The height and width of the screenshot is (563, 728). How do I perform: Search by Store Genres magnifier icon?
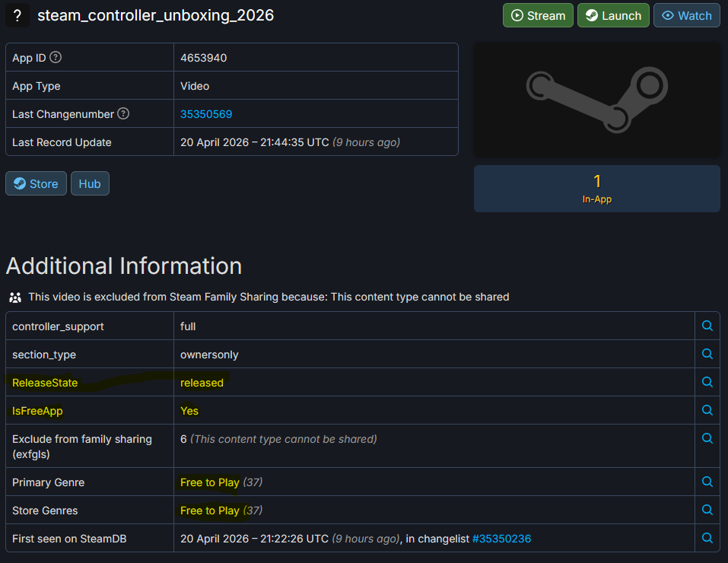(707, 510)
